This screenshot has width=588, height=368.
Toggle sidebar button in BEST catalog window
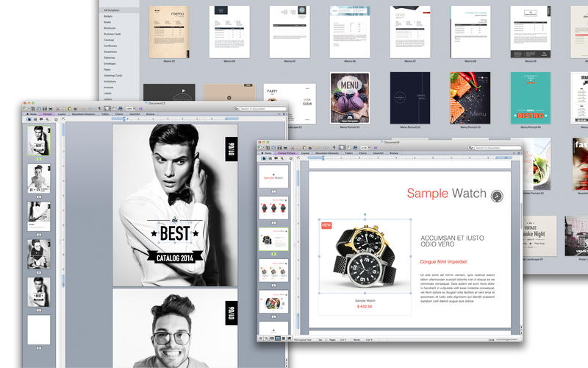click(x=107, y=108)
